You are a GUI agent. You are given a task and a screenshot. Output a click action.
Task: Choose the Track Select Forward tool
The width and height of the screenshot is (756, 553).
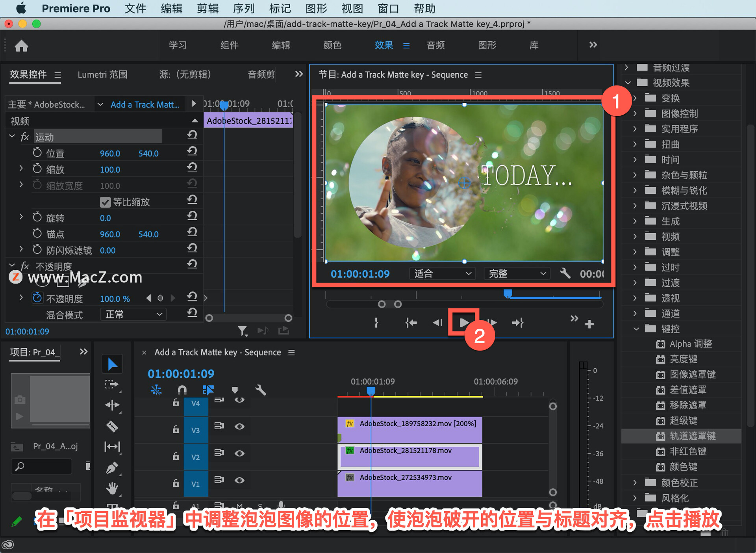coord(112,384)
